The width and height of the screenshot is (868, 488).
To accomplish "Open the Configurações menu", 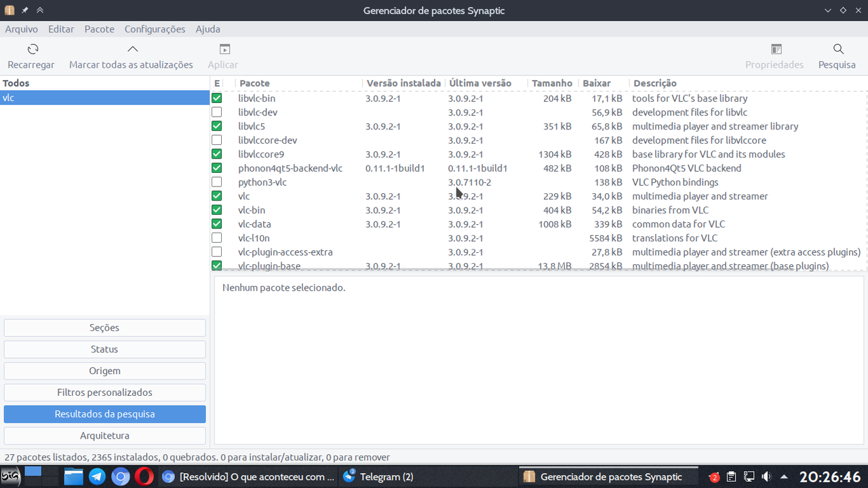I will point(155,29).
